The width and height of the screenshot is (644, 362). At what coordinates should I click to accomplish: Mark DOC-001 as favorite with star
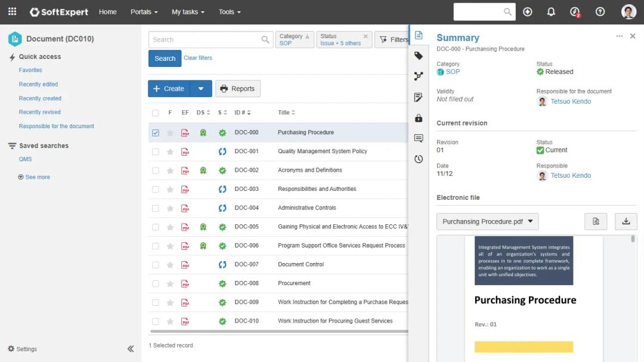tap(170, 151)
